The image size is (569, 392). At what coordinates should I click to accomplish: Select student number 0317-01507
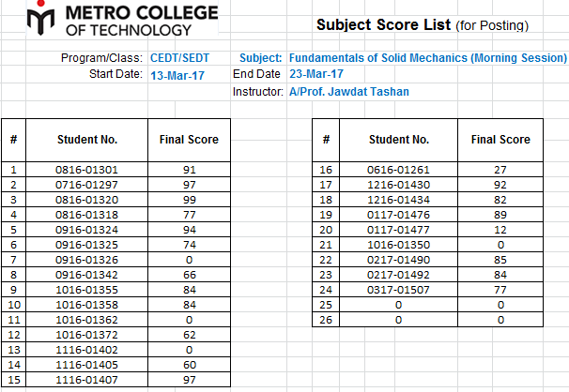[x=398, y=290]
